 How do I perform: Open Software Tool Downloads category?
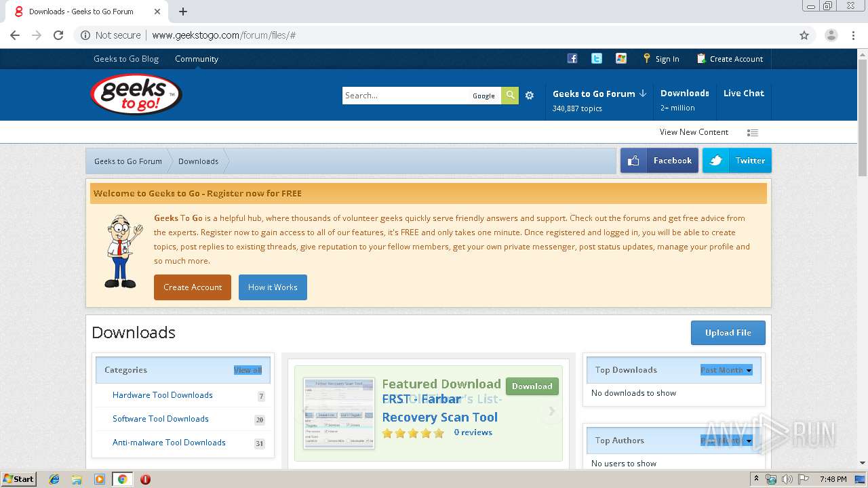[161, 419]
